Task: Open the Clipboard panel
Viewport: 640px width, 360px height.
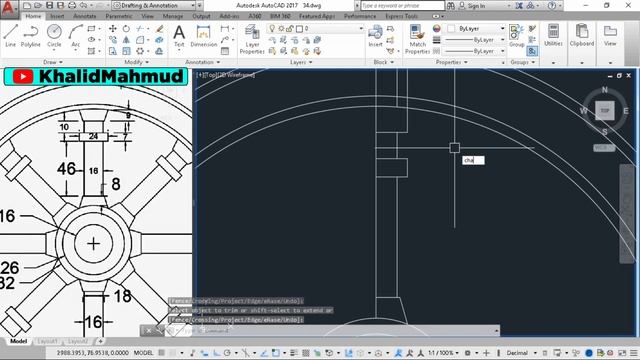Action: pos(582,36)
